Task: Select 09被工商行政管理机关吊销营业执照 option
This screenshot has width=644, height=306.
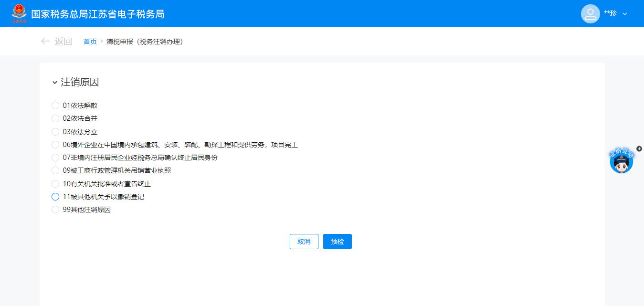Action: point(55,170)
